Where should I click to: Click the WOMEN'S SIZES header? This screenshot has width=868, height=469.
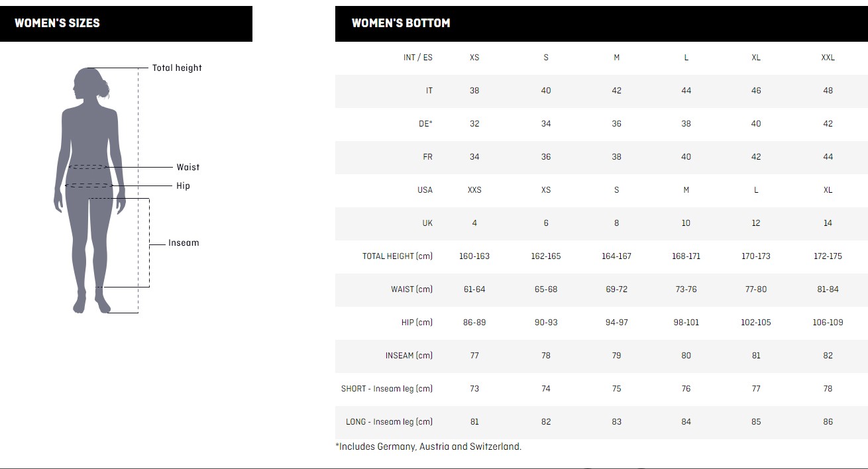coord(57,23)
